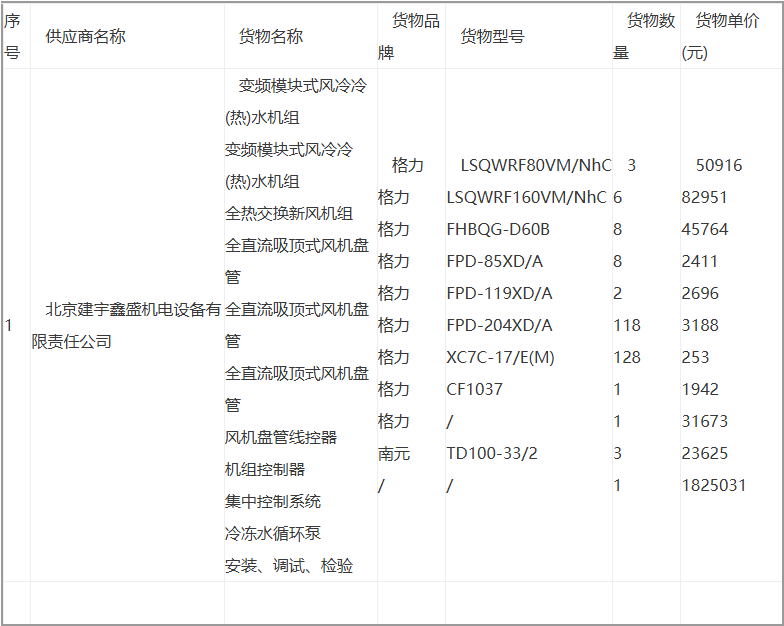
Task: Click the unit price 2696
Action: (x=700, y=294)
